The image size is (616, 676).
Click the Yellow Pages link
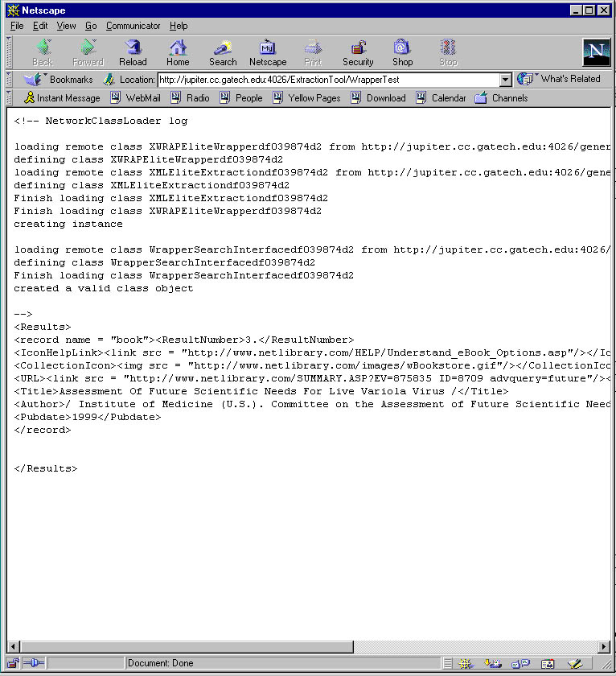click(x=306, y=98)
